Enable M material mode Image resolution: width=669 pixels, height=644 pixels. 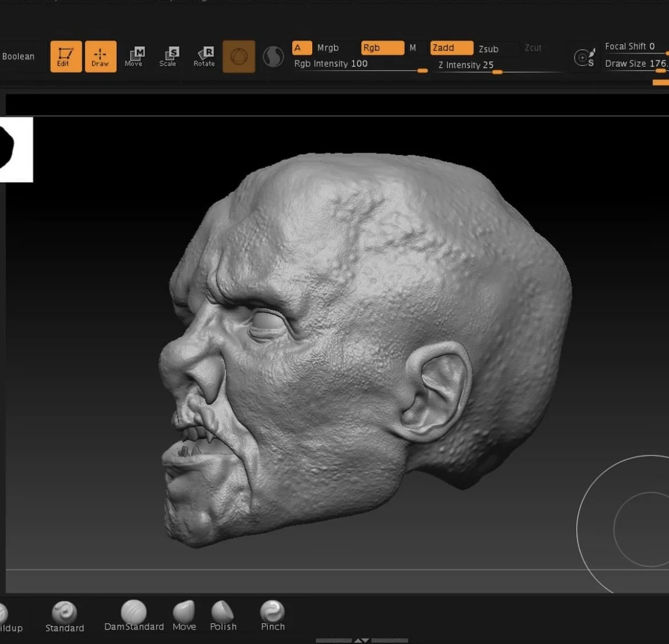coord(413,48)
